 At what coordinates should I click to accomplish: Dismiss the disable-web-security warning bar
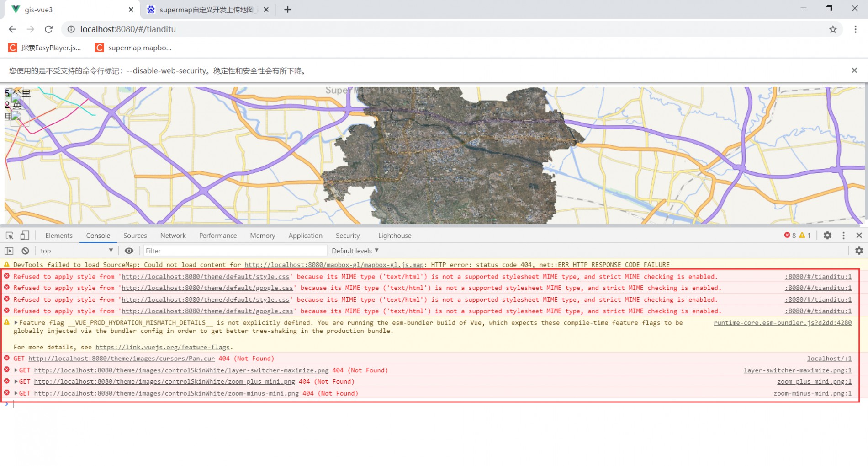[x=854, y=70]
